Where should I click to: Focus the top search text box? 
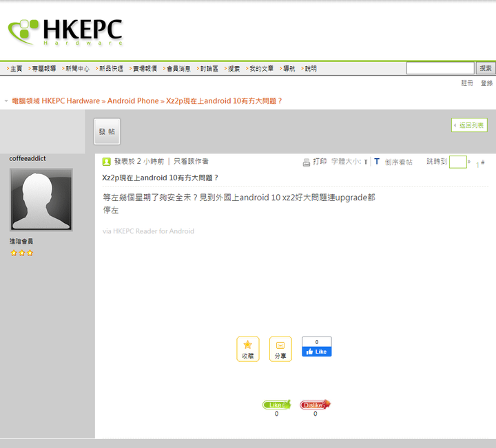coord(440,68)
